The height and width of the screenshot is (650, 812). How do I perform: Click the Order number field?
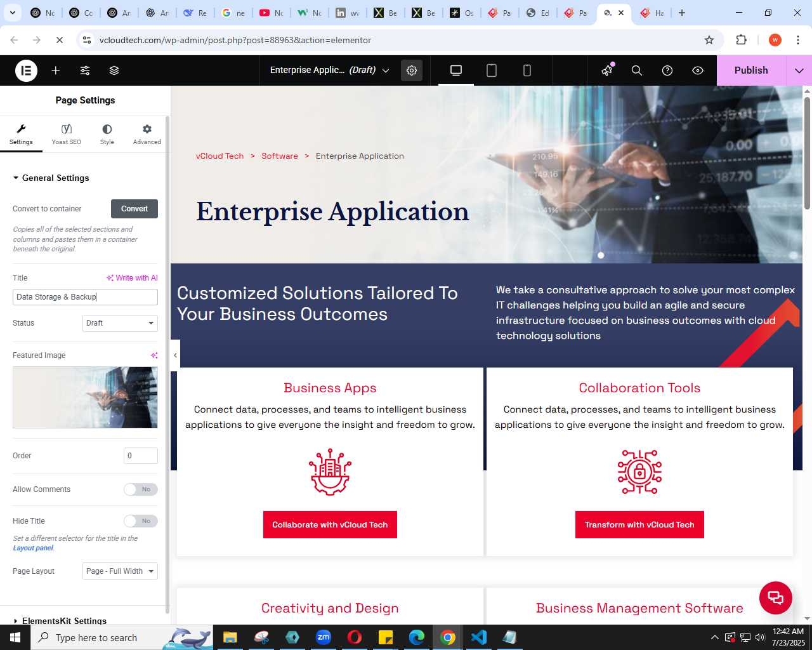(141, 456)
